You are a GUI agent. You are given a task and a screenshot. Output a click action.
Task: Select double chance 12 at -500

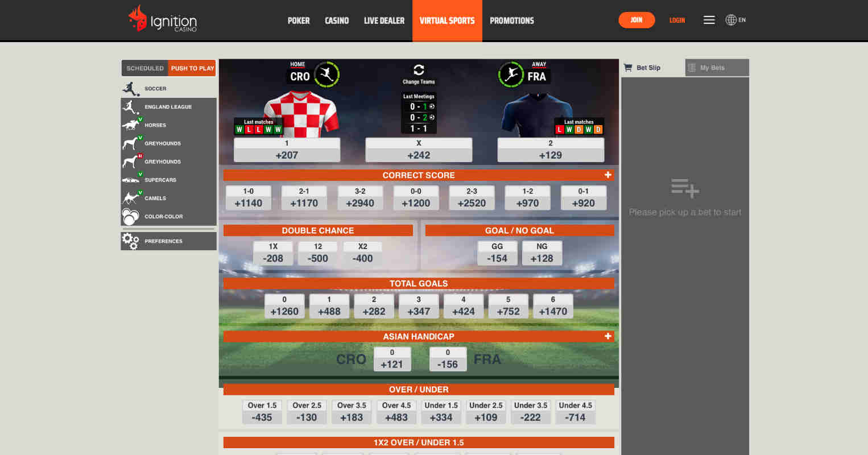tap(318, 253)
